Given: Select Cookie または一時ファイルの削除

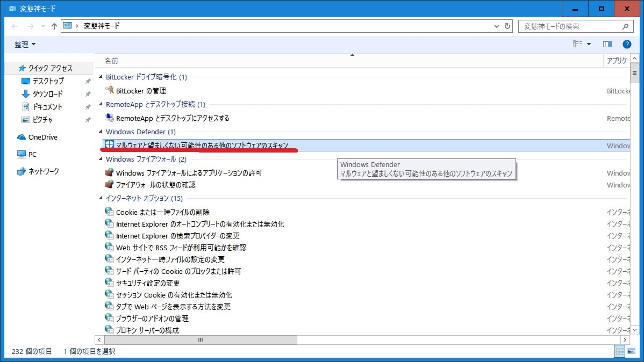Looking at the screenshot, I should tap(163, 212).
